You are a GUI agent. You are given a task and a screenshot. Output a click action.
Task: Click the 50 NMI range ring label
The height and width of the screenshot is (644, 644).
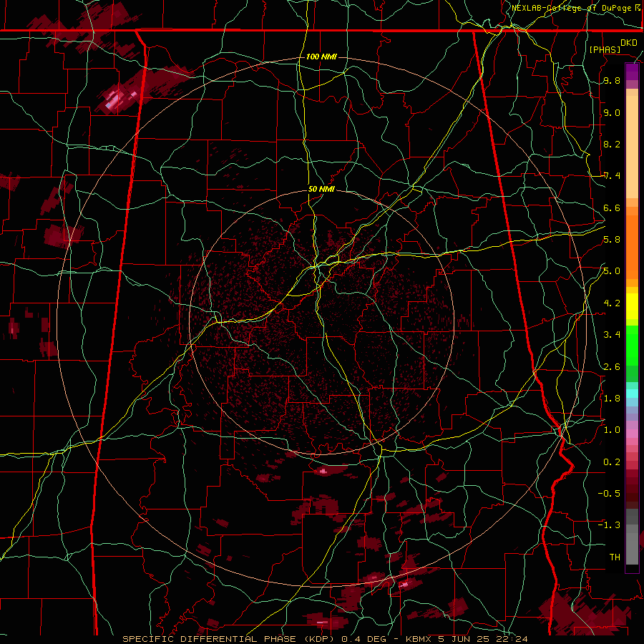tap(321, 190)
